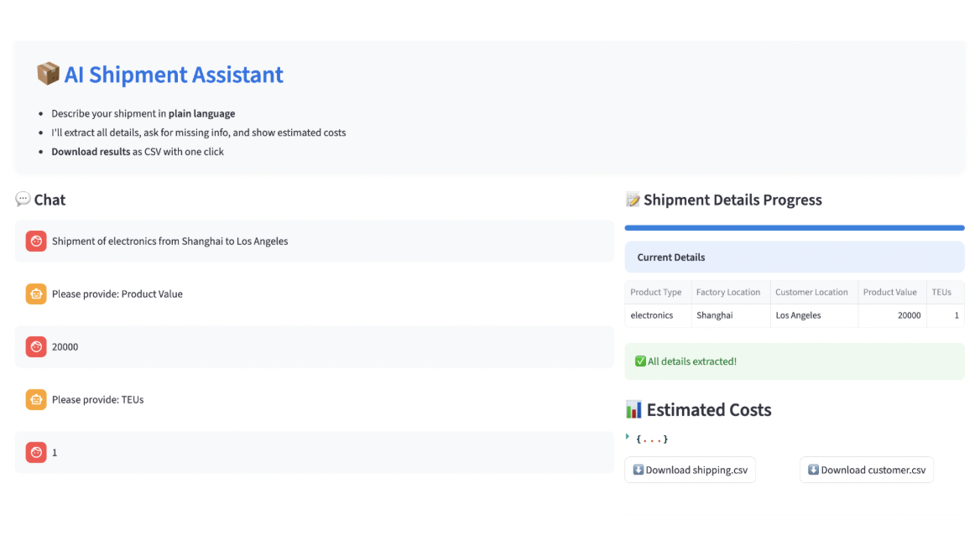
Task: Click the Current Details heading box
Action: (x=795, y=257)
